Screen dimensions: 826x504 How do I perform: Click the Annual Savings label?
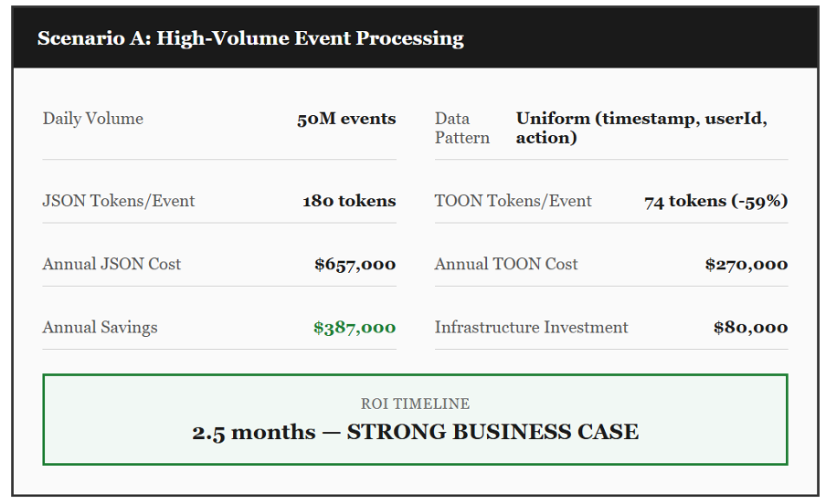pos(100,327)
